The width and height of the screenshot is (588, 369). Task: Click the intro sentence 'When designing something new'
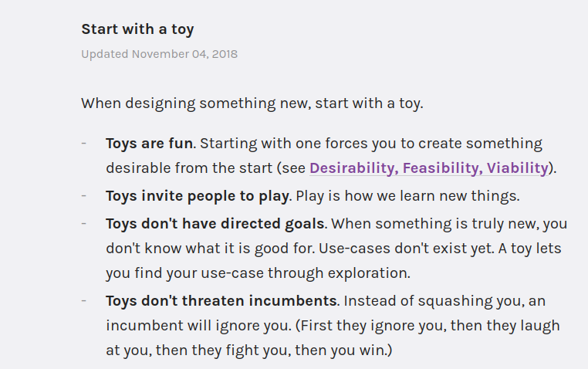tap(252, 103)
